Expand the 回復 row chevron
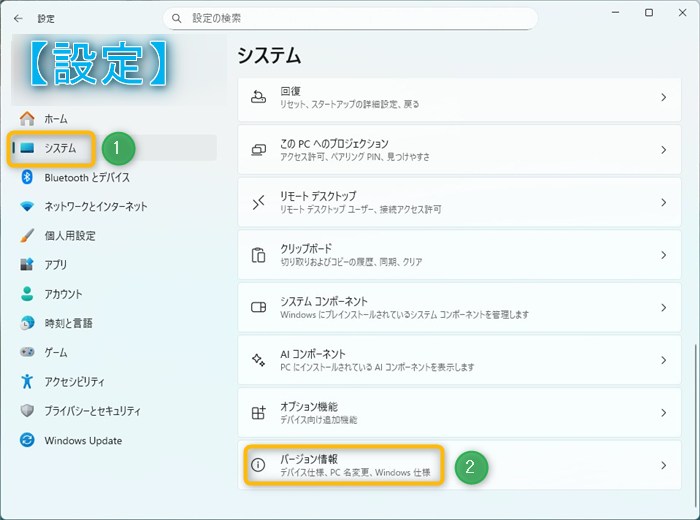 pyautogui.click(x=663, y=97)
